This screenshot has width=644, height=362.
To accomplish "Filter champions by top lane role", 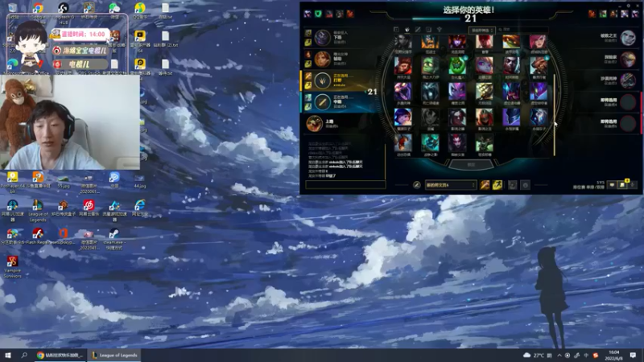I will [396, 30].
